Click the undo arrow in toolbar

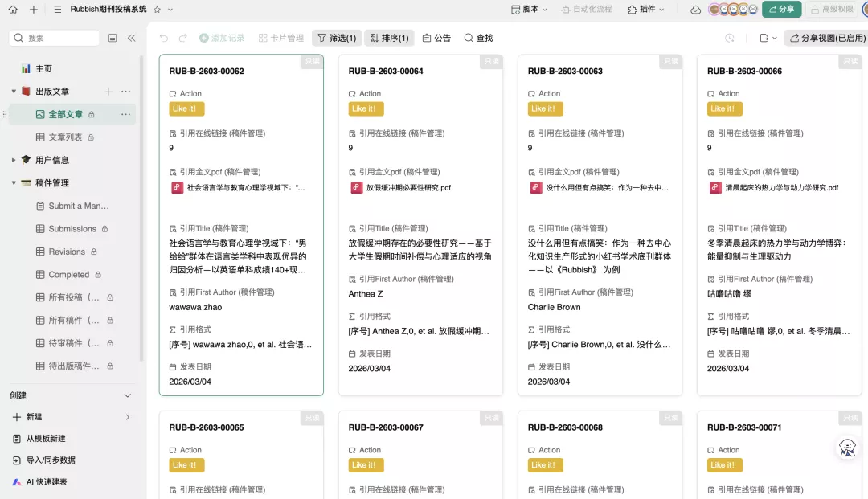[x=164, y=38]
